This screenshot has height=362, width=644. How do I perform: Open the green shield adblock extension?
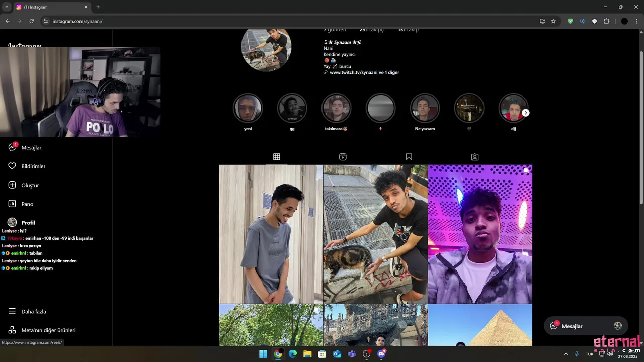click(570, 21)
